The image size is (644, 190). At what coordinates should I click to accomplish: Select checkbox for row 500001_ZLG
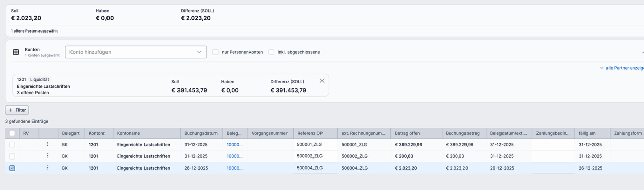pos(12,145)
